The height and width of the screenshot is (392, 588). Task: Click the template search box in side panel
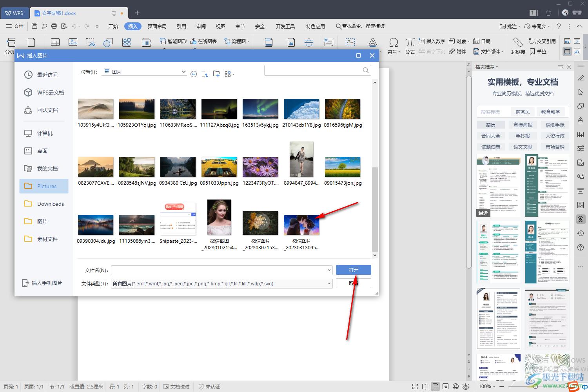(x=493, y=112)
